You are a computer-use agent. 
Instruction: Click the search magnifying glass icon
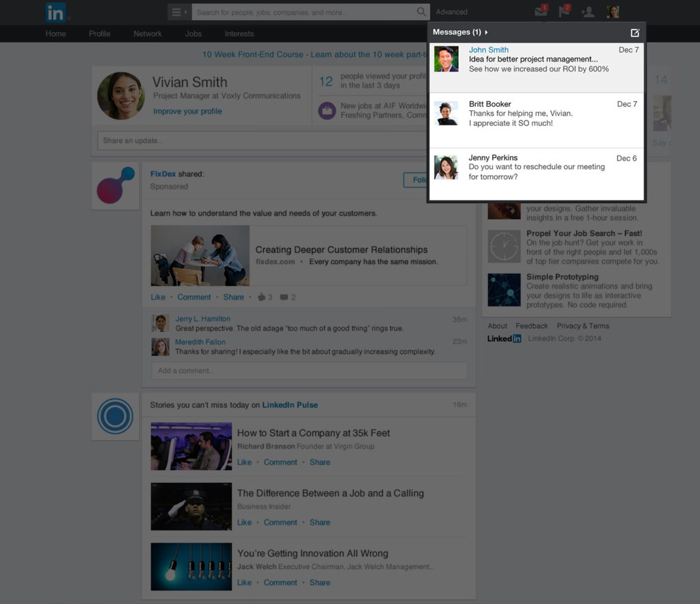coord(421,12)
